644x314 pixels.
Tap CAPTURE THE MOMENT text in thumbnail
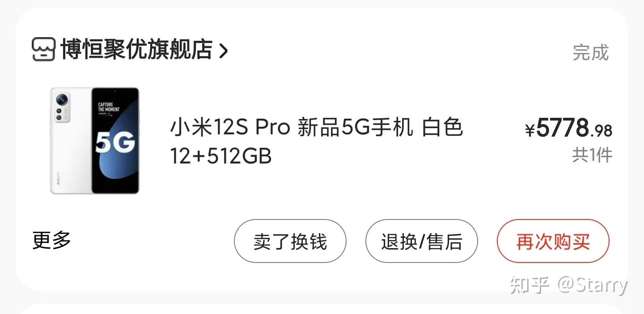[109, 107]
